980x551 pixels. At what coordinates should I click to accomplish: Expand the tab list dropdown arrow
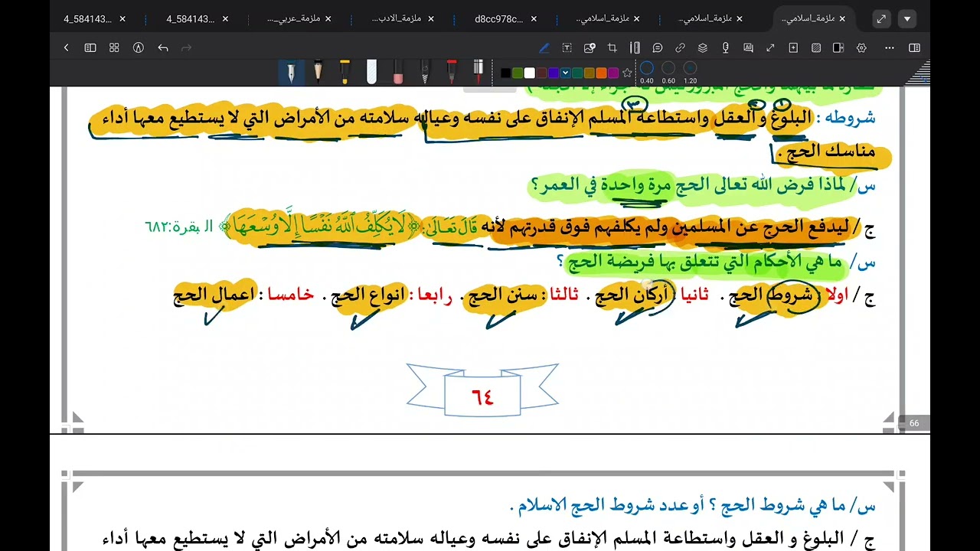click(x=907, y=19)
